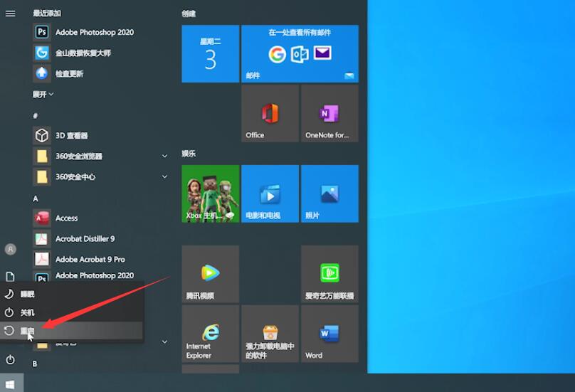Open the 强力卸载电脑中的软件 tile
Image resolution: width=575 pixels, height=392 pixels.
(270, 334)
